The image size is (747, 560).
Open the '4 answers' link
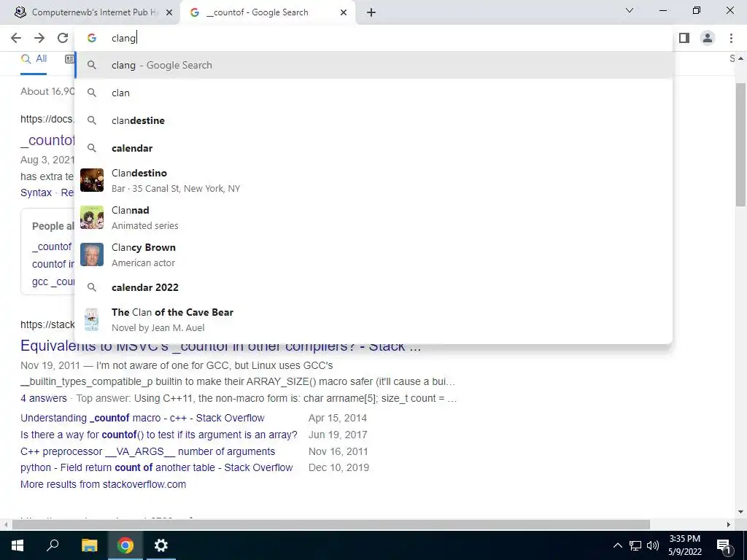click(x=44, y=398)
